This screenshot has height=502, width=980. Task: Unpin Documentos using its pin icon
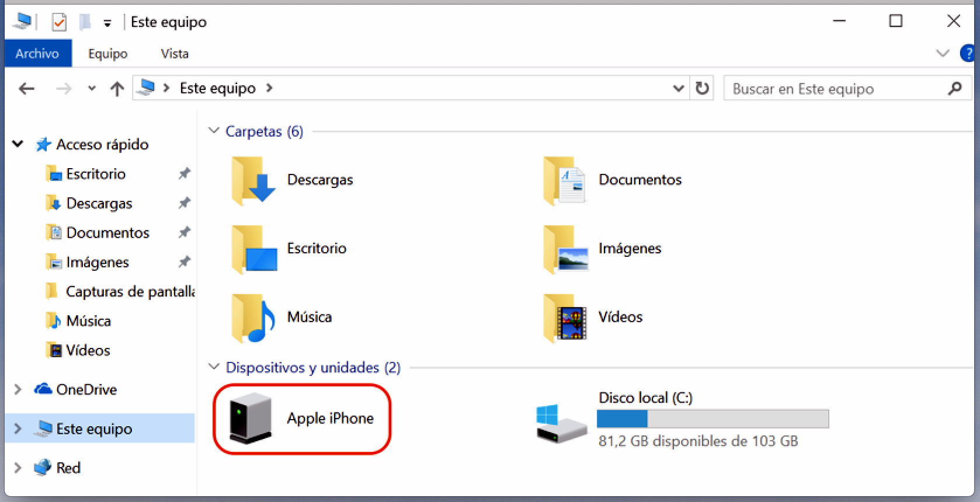click(x=185, y=232)
